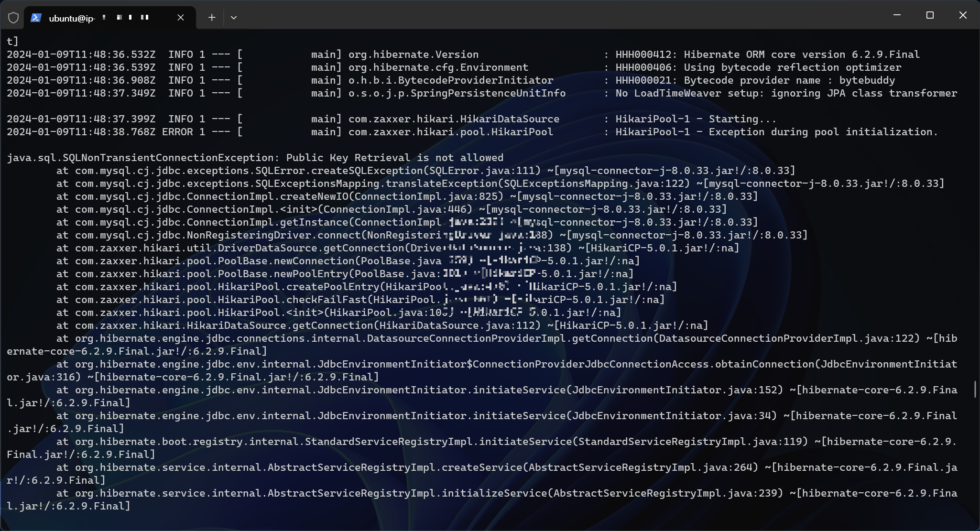Click 'Bytecode provider name : bytebuddy' text

pyautogui.click(x=789, y=80)
